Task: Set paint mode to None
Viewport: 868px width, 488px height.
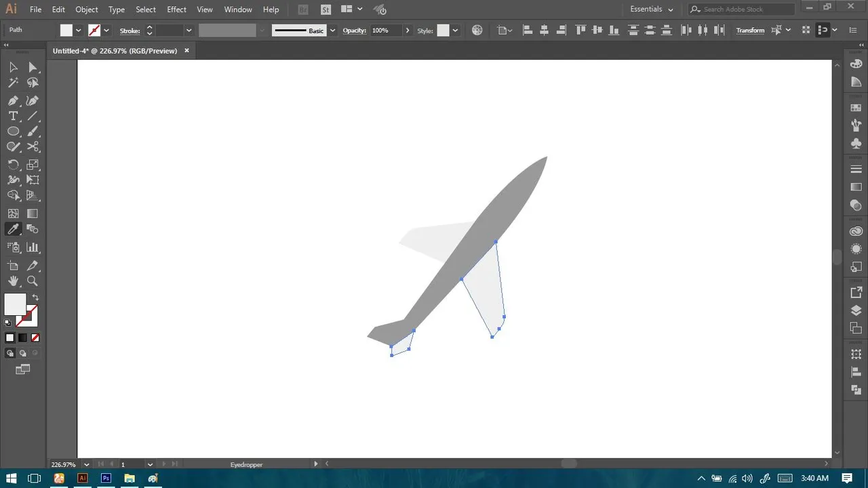Action: click(x=35, y=338)
